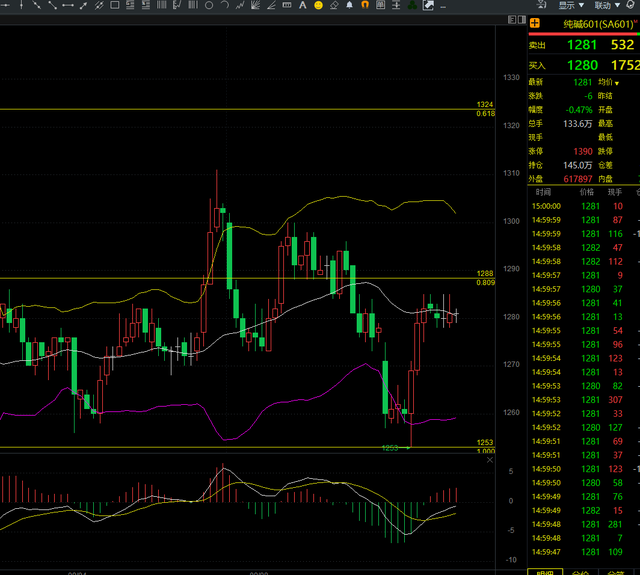This screenshot has width=640, height=575.
Task: Click the 卖出 price 1281
Action: tap(582, 44)
